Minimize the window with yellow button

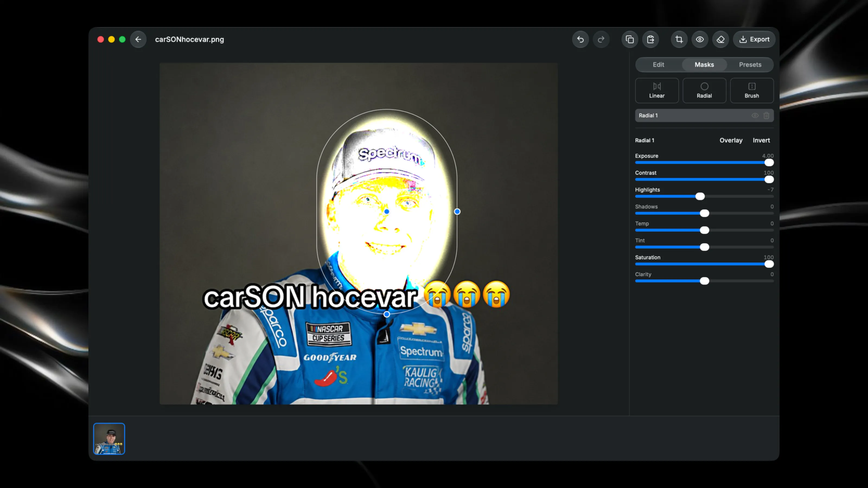(x=111, y=39)
